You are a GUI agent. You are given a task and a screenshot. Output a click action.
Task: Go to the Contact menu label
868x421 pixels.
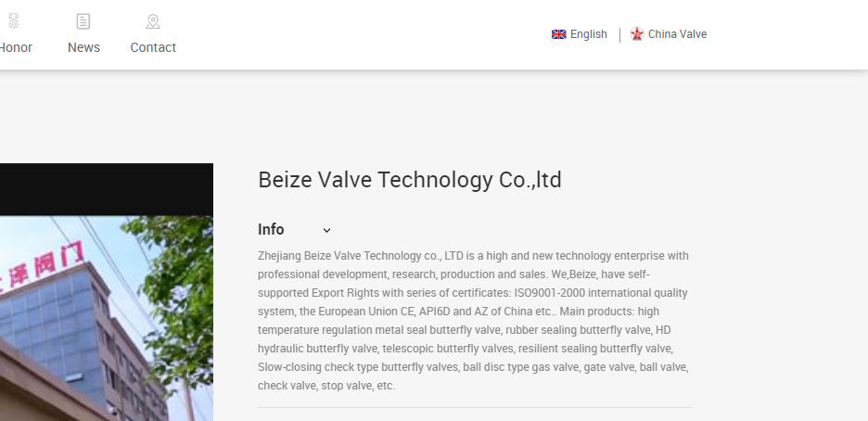[x=153, y=47]
